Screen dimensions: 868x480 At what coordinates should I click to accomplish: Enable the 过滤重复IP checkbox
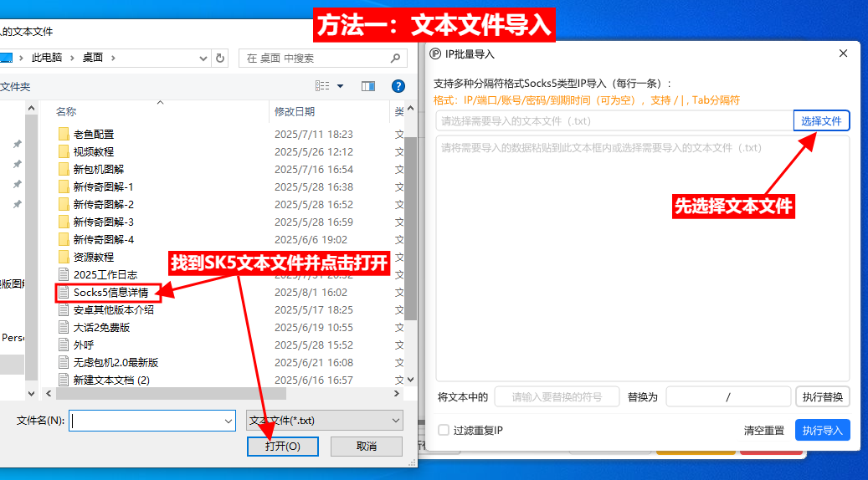(444, 430)
